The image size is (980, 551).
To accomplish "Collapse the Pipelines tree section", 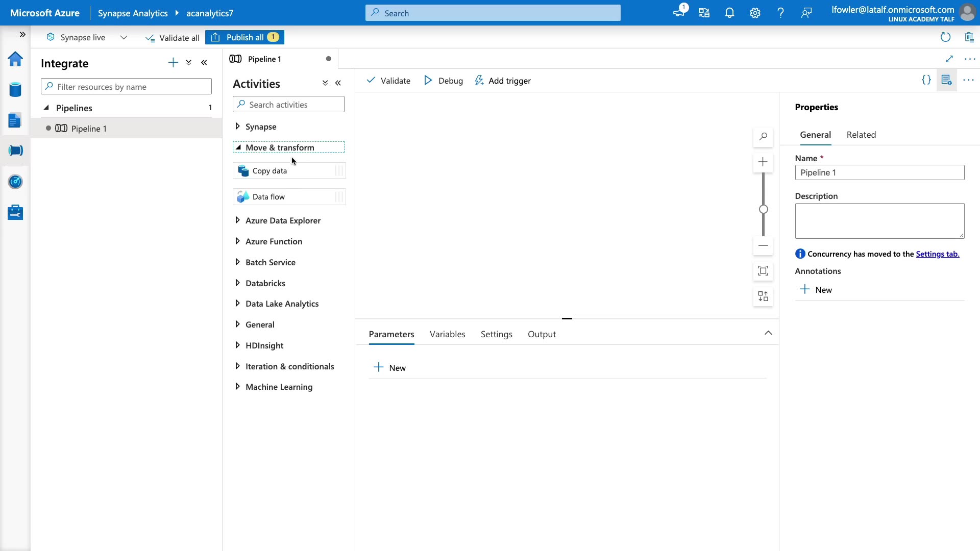I will [46, 108].
